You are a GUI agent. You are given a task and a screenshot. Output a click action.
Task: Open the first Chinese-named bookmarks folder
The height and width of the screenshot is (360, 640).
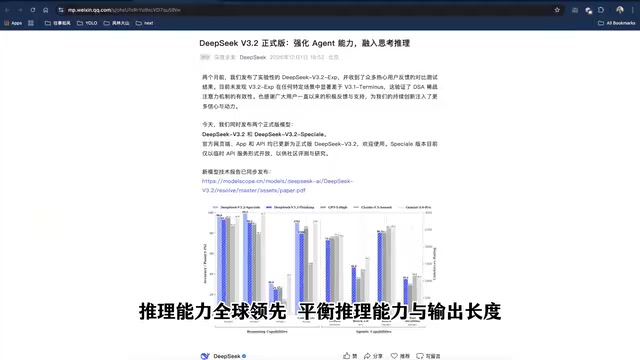[x=58, y=23]
